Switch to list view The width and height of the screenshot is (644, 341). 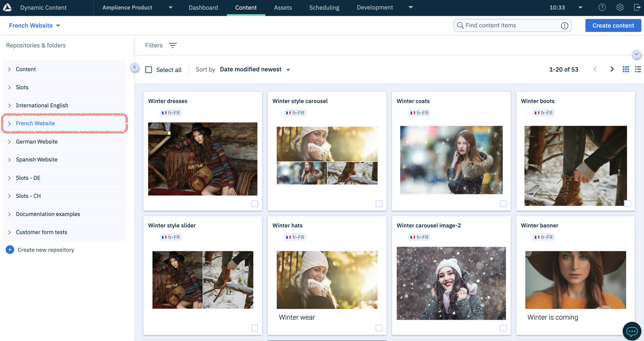point(638,69)
